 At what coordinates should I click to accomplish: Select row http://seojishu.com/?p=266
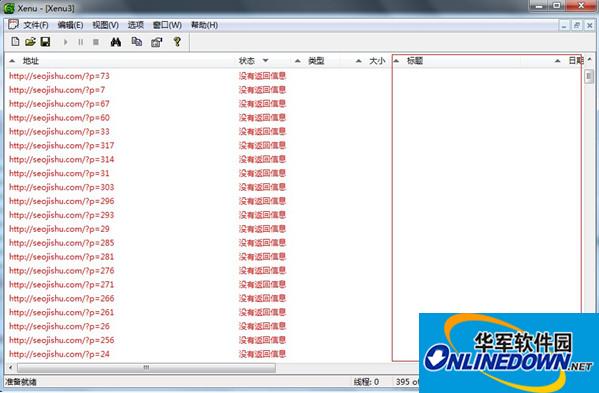click(62, 298)
